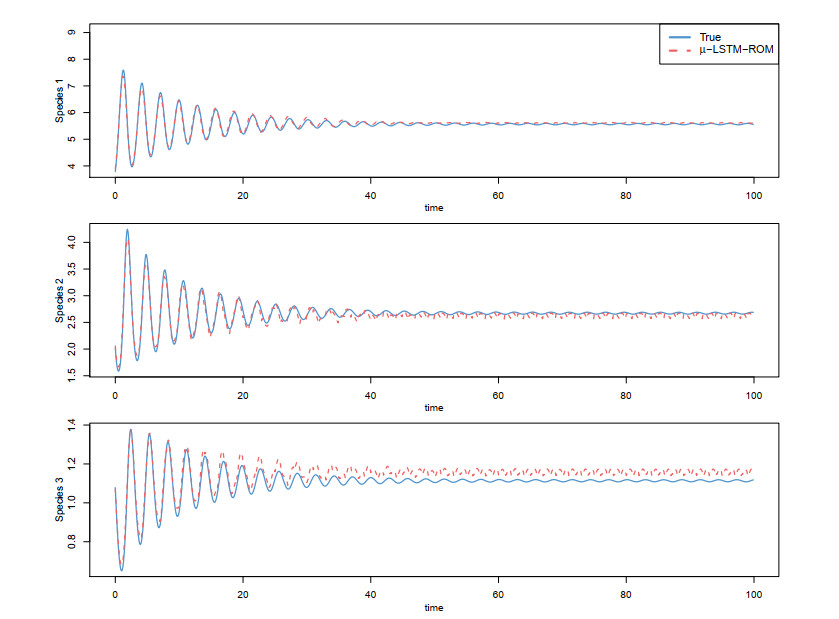Click the 4.0 tick on Species 2 y-axis
This screenshot has height=619, width=839.
pyautogui.click(x=71, y=243)
